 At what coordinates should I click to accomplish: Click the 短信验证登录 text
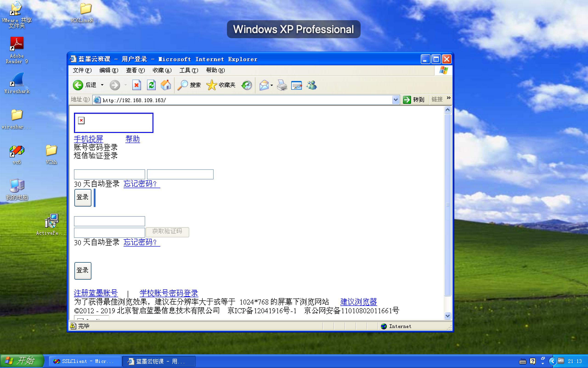pyautogui.click(x=96, y=155)
